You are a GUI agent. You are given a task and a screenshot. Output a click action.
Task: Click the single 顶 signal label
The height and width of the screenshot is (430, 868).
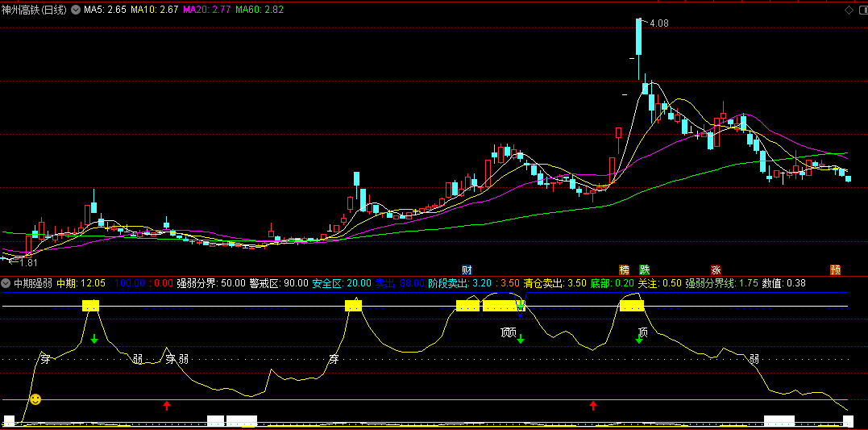642,332
